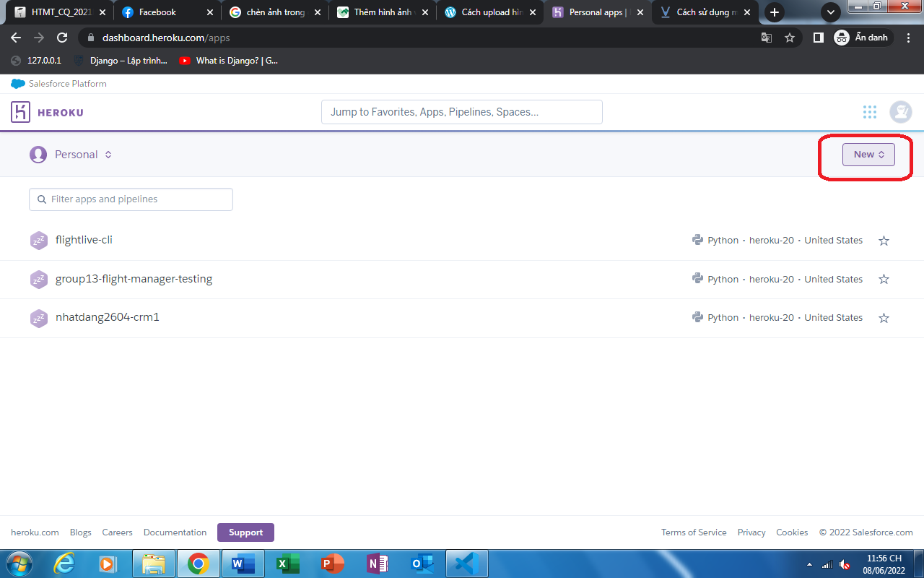Open the Terms of Service link
924x578 pixels.
(694, 532)
